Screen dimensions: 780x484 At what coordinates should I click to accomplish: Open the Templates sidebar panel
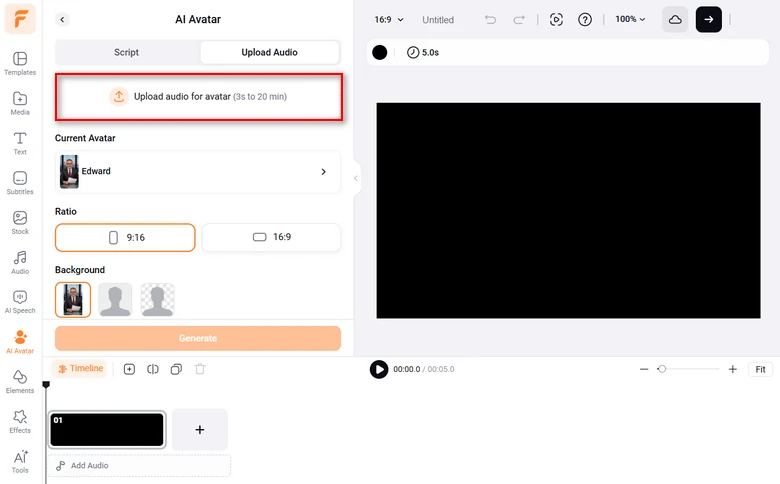click(20, 63)
